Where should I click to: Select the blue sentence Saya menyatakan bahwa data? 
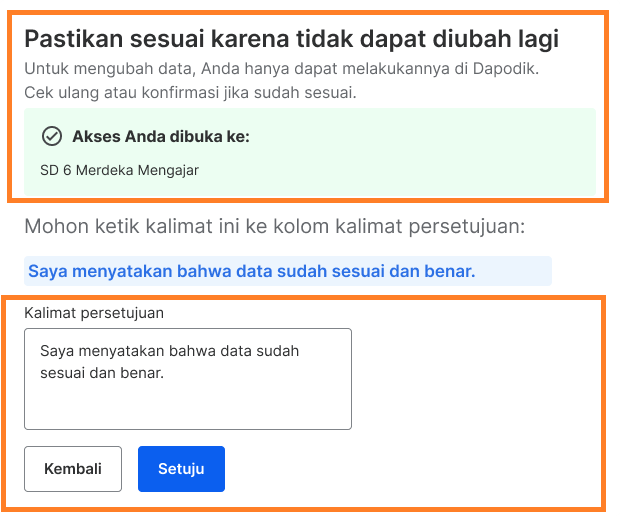pyautogui.click(x=251, y=271)
